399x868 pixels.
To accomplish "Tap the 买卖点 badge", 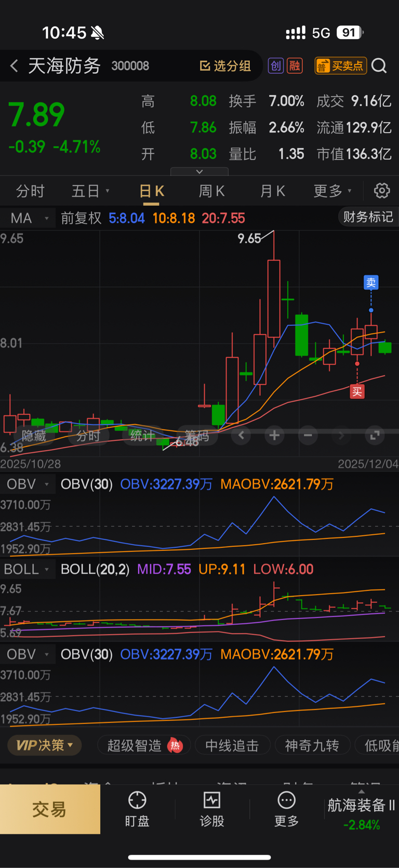I will (x=341, y=66).
